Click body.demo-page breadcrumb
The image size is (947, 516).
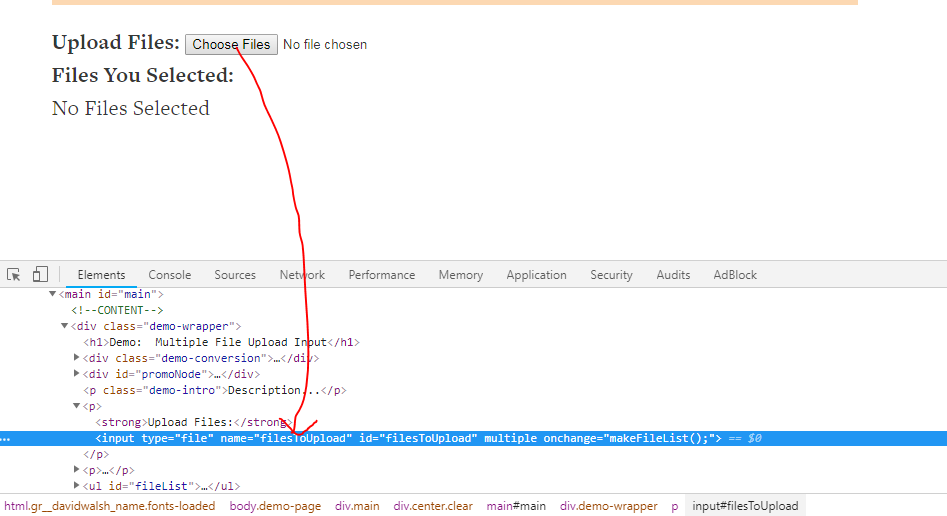coord(275,506)
